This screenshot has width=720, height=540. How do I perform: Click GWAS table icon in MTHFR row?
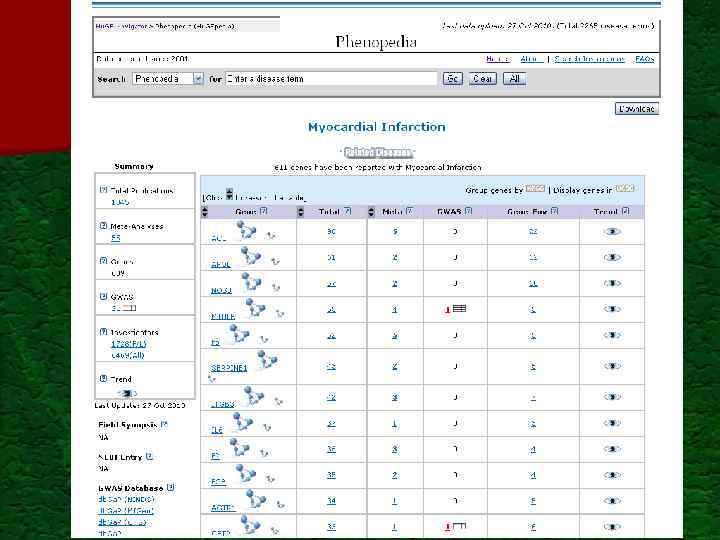pyautogui.click(x=459, y=309)
